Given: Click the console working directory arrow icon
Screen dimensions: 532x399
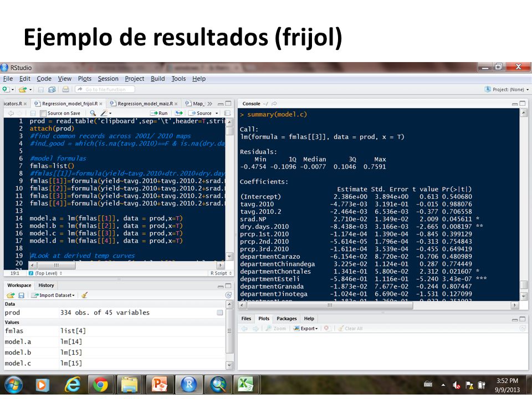Looking at the screenshot, I should pyautogui.click(x=274, y=104).
